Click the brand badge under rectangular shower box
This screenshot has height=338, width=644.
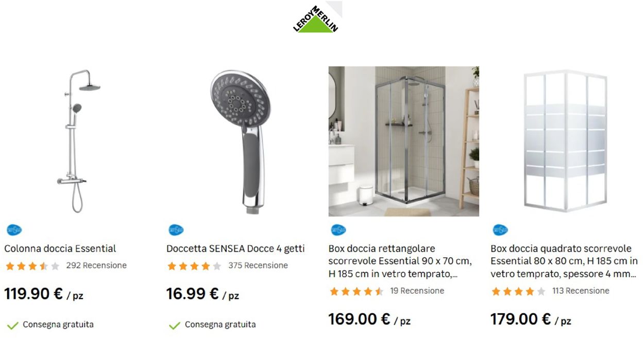click(338, 230)
